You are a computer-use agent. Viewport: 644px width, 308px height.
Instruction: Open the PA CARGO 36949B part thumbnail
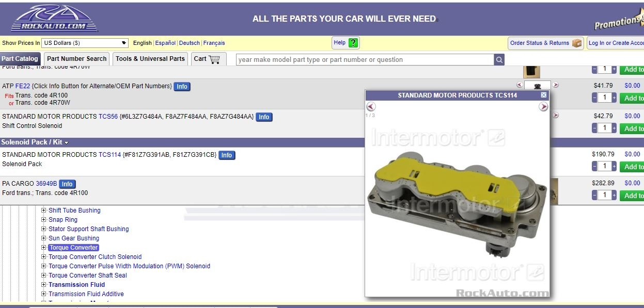(554, 191)
